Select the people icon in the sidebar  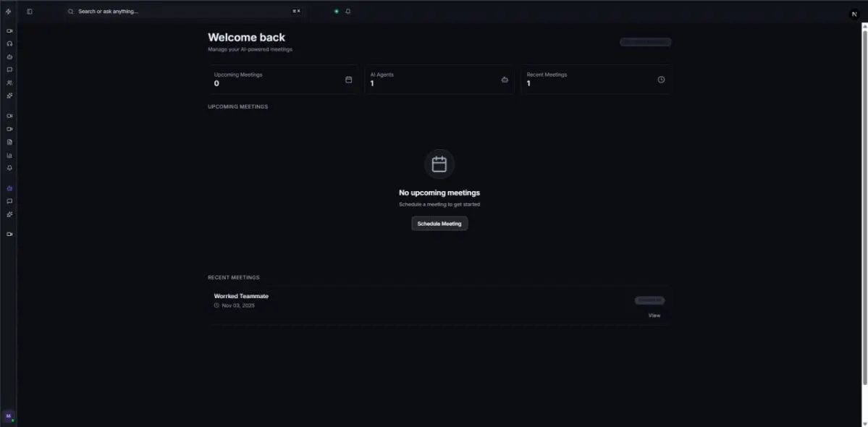pyautogui.click(x=9, y=83)
